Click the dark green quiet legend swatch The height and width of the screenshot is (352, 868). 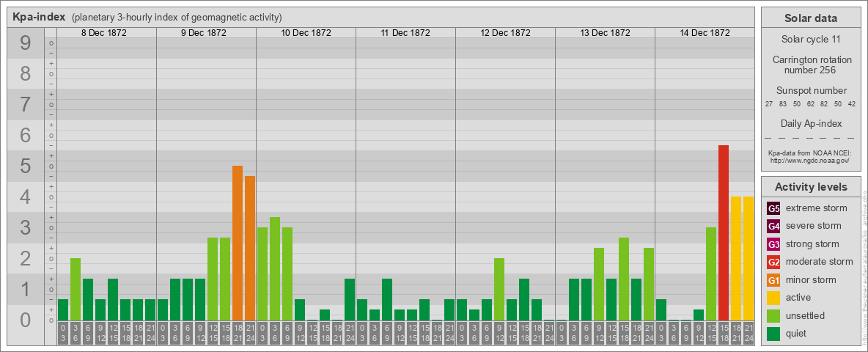coord(774,333)
